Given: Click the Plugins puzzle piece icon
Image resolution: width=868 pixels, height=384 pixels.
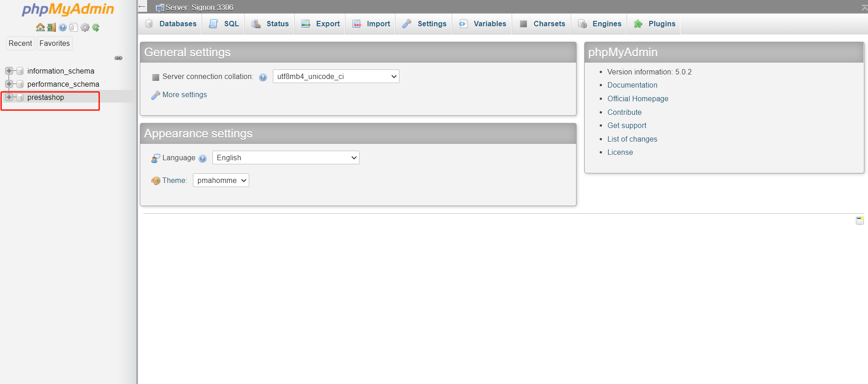Looking at the screenshot, I should point(638,24).
